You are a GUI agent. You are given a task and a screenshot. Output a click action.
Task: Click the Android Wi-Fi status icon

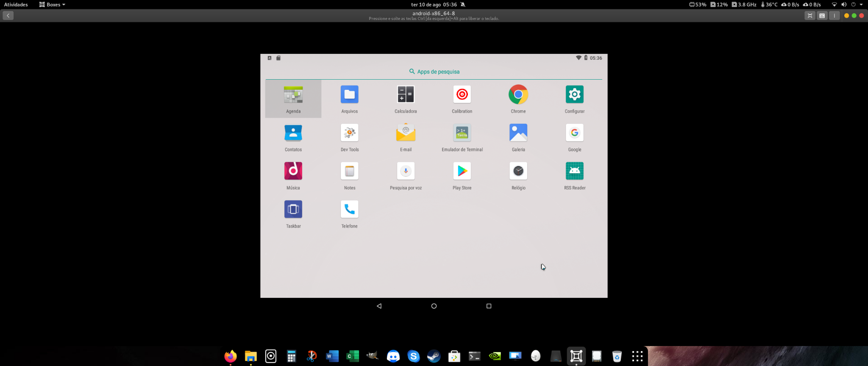coord(579,58)
